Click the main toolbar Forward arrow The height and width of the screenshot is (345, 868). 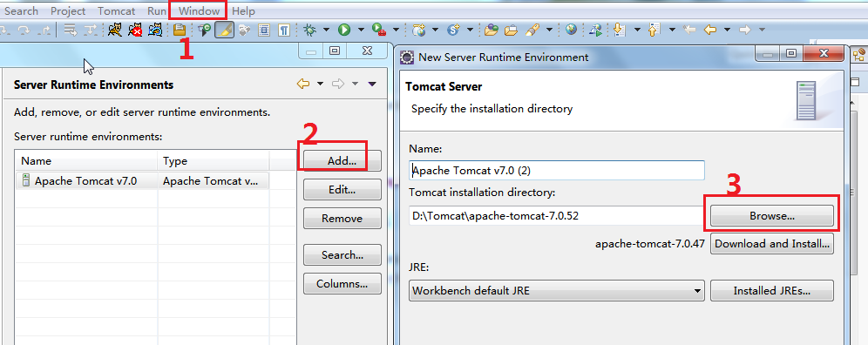[745, 30]
